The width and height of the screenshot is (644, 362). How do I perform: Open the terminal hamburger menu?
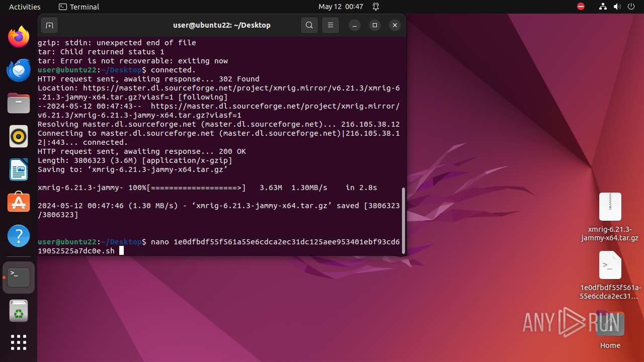(x=331, y=25)
